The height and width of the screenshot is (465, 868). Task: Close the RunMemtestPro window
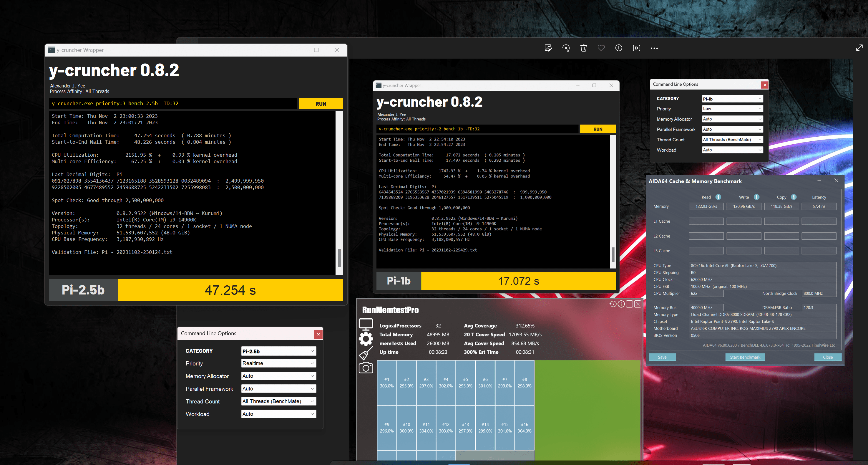tap(638, 304)
